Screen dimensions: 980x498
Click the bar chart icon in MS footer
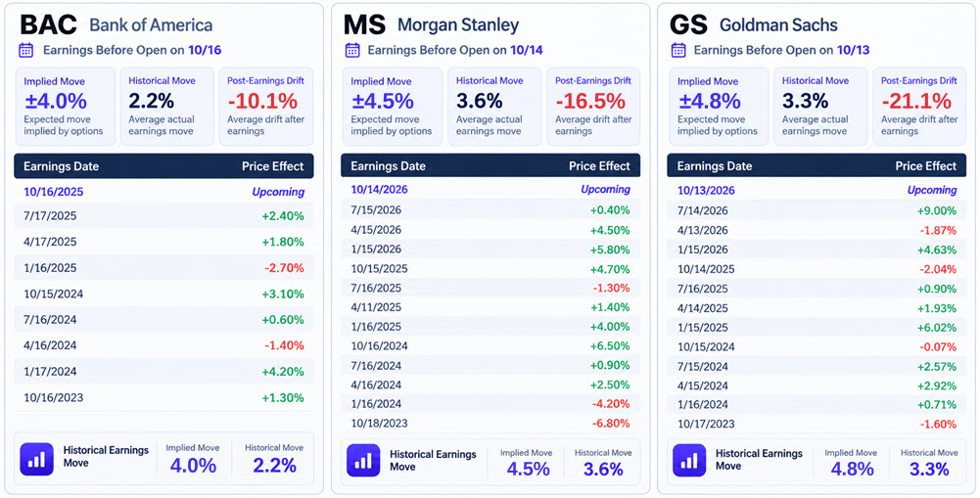364,461
